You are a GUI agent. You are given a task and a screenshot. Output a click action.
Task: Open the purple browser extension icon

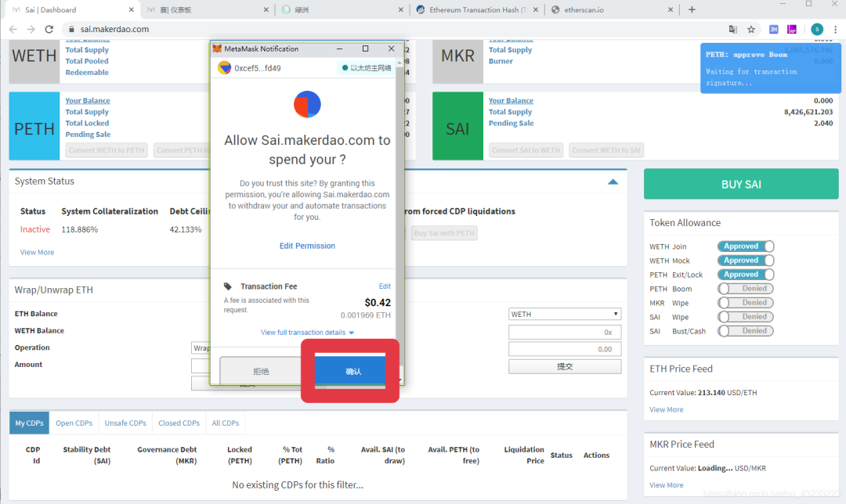coord(791,29)
